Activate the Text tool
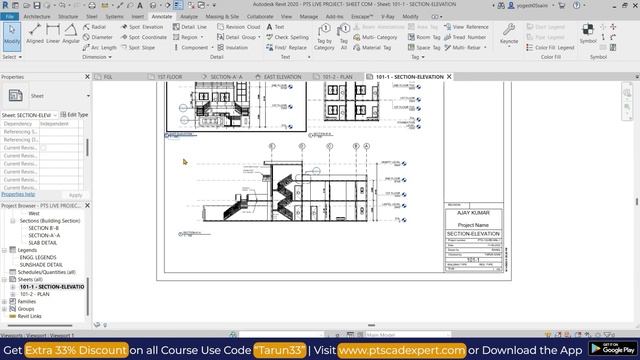This screenshot has height=360, width=640. (276, 27)
